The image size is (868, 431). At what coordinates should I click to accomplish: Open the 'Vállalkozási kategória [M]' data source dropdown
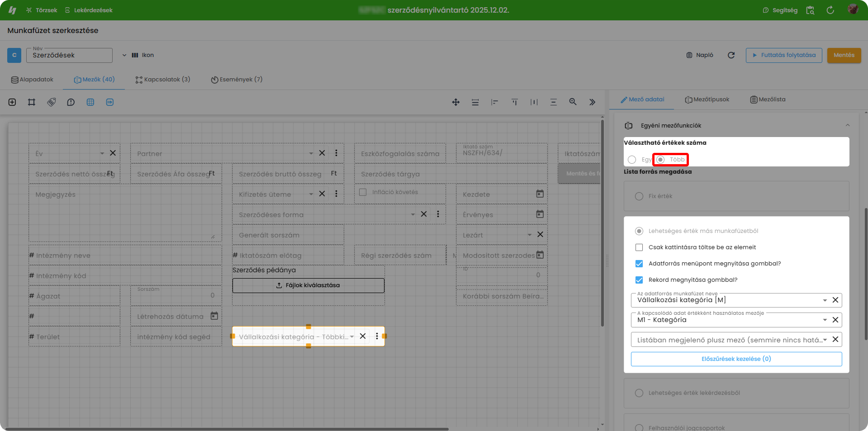(825, 300)
